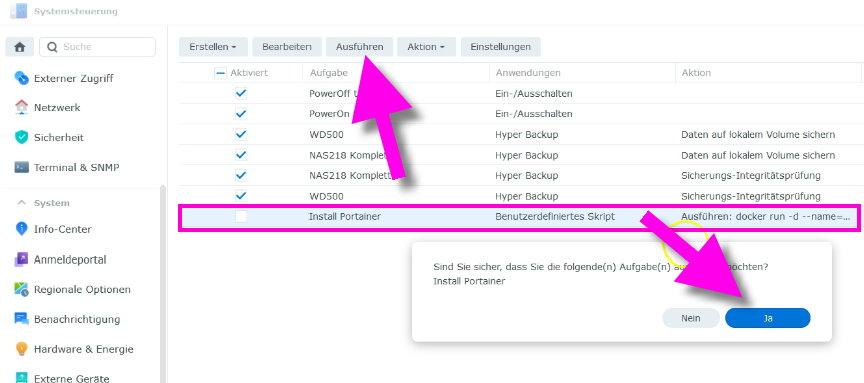Select Anmeldeportal in the sidebar

(70, 260)
